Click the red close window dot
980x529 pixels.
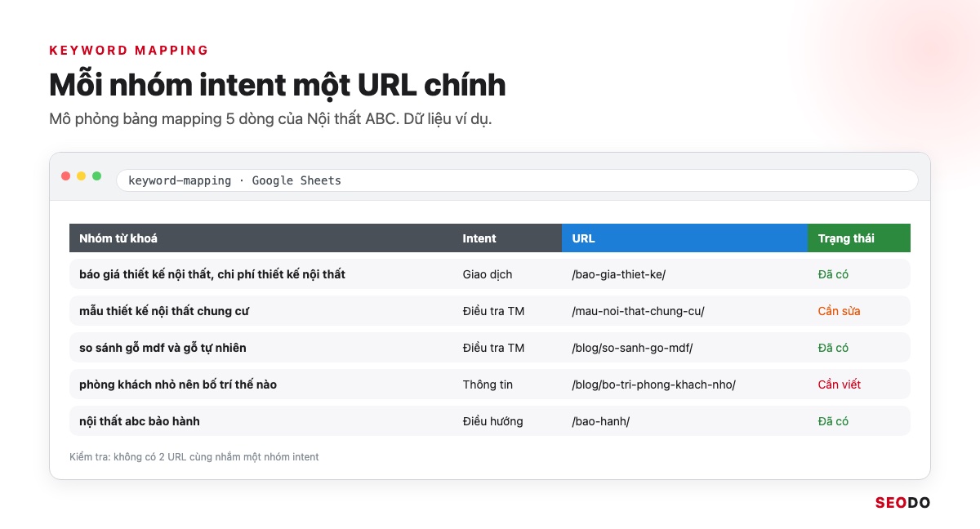click(x=66, y=176)
